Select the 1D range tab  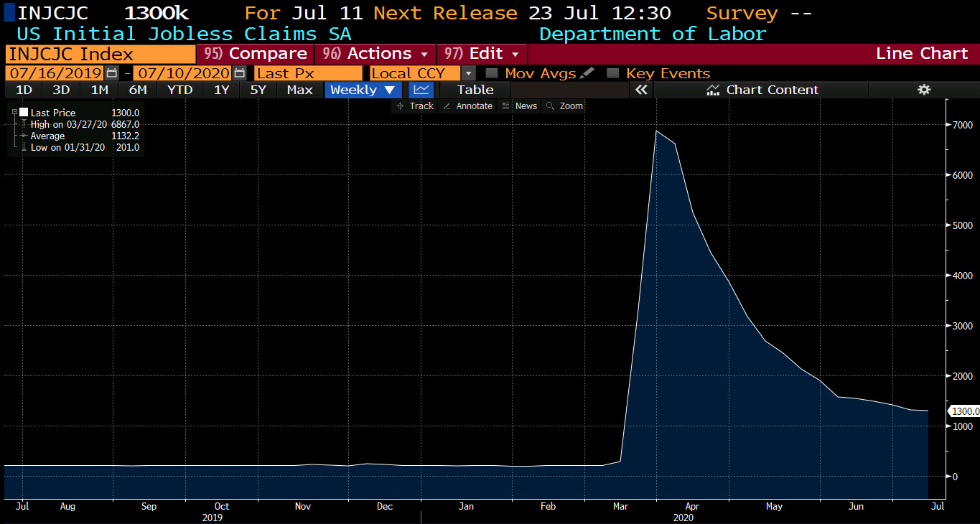click(24, 90)
